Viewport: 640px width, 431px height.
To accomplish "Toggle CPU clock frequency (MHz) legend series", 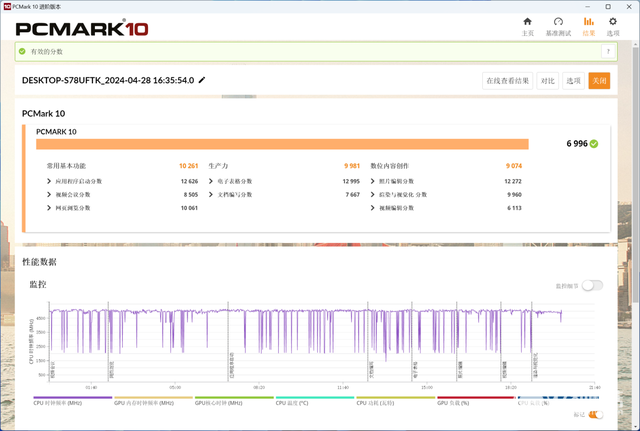I will (72, 400).
